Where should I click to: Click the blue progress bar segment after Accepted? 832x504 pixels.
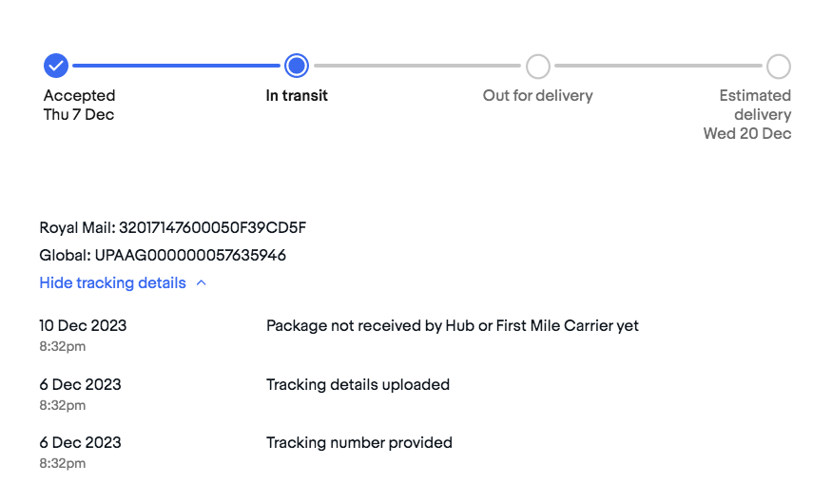tap(176, 66)
